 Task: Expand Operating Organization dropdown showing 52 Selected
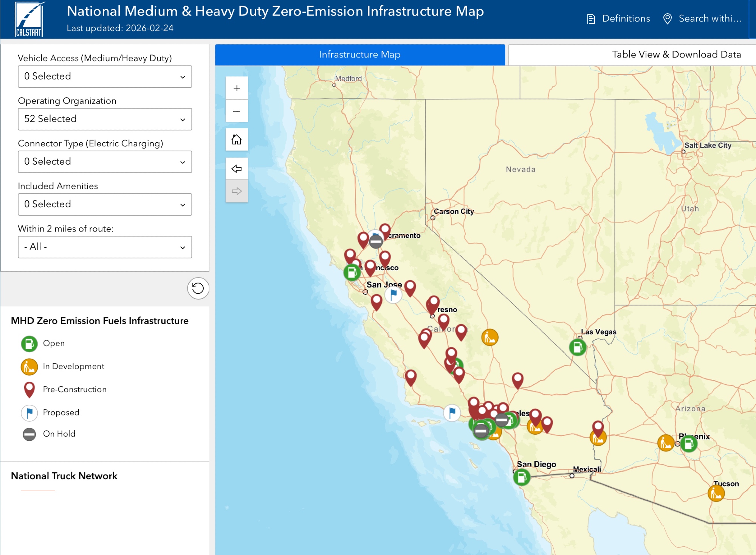(105, 119)
